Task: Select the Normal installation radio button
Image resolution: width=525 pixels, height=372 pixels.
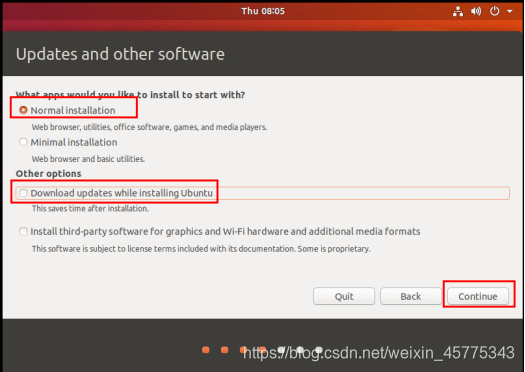Action: point(23,110)
